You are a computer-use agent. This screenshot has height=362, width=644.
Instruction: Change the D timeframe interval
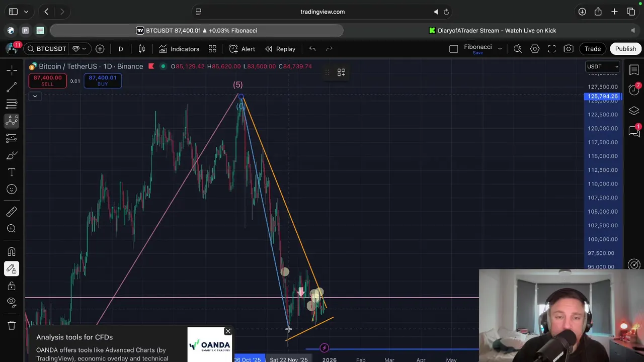(121, 49)
